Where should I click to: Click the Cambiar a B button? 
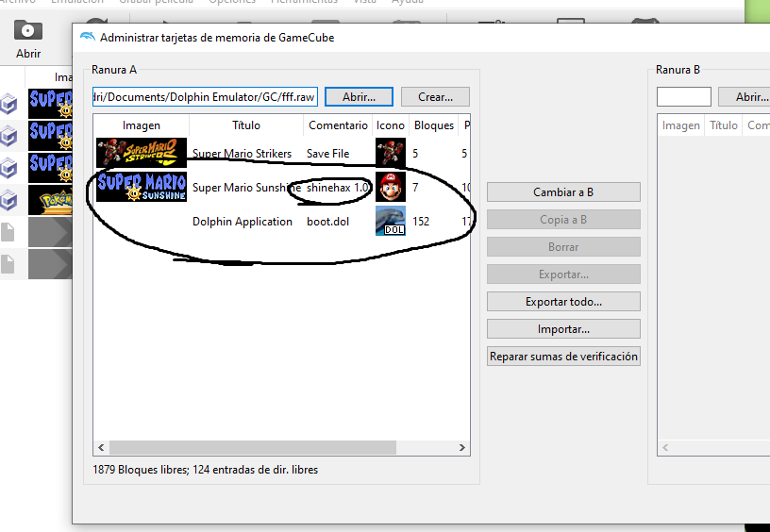[x=563, y=191]
